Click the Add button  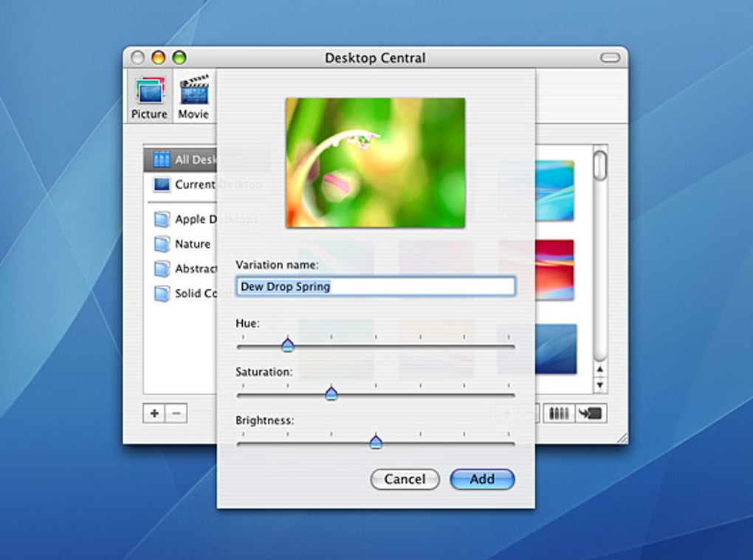click(482, 480)
